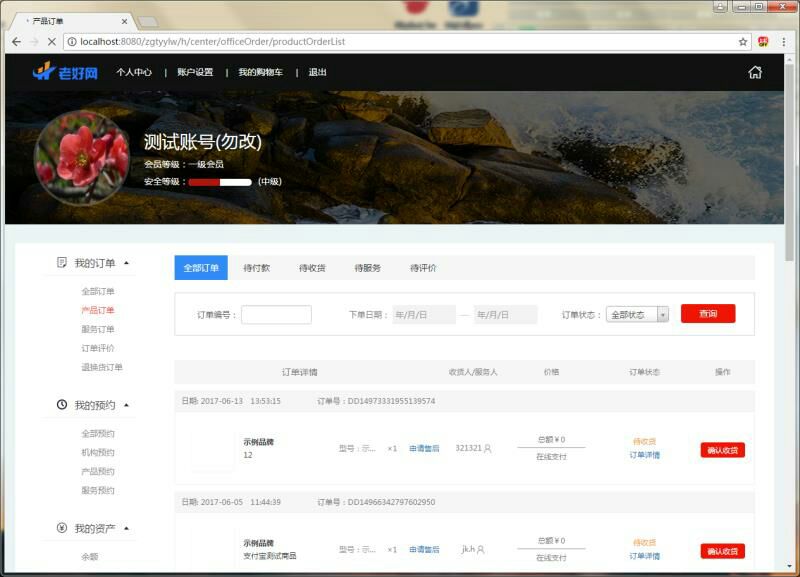
Task: Stop page loading with the X button
Action: 52,42
